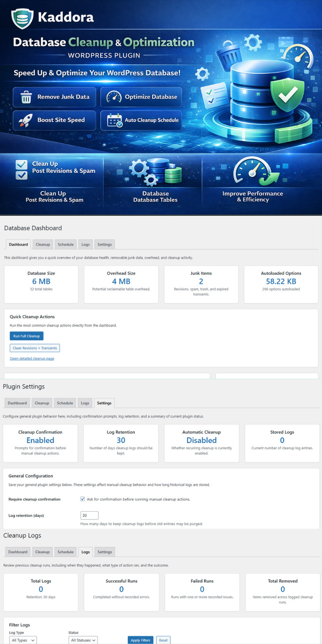Run Full Cleanup from the dashboard
This screenshot has width=322, height=644.
pos(27,336)
